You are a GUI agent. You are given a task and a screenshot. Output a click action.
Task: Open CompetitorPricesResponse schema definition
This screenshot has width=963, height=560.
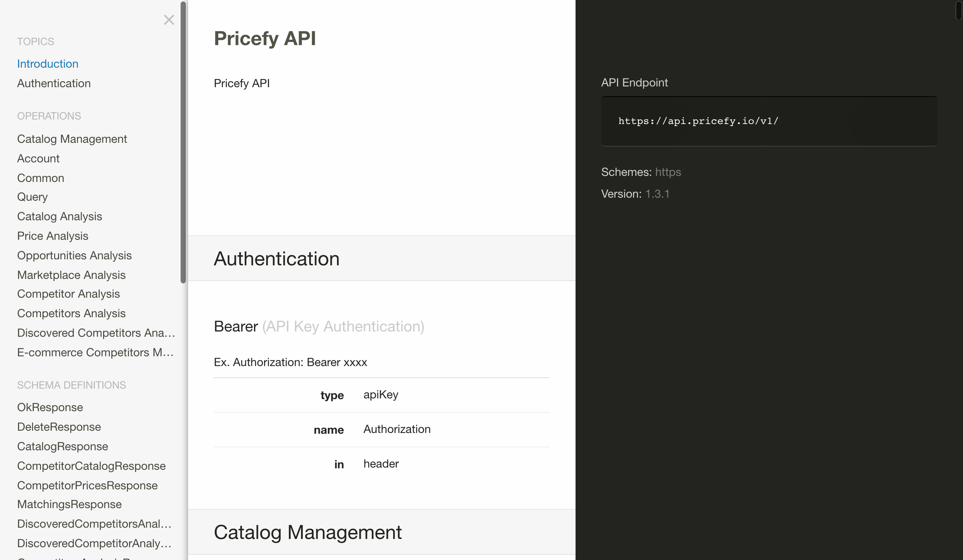(x=88, y=485)
